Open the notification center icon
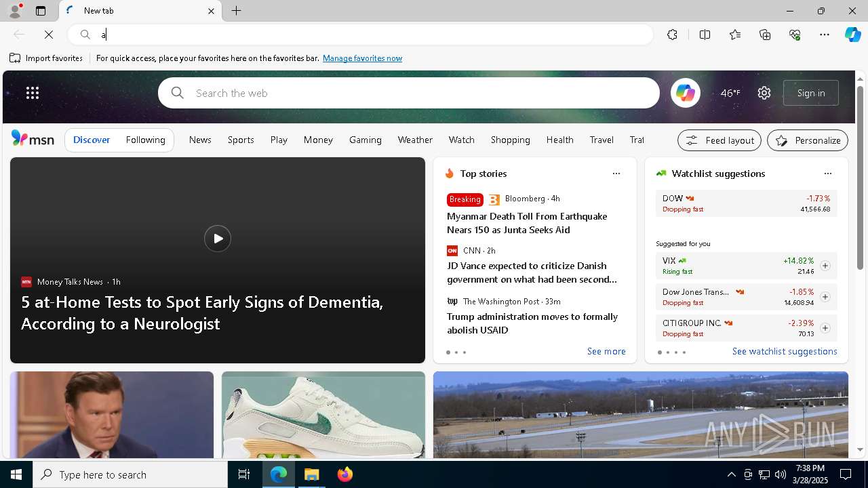The width and height of the screenshot is (868, 488). coord(846,474)
